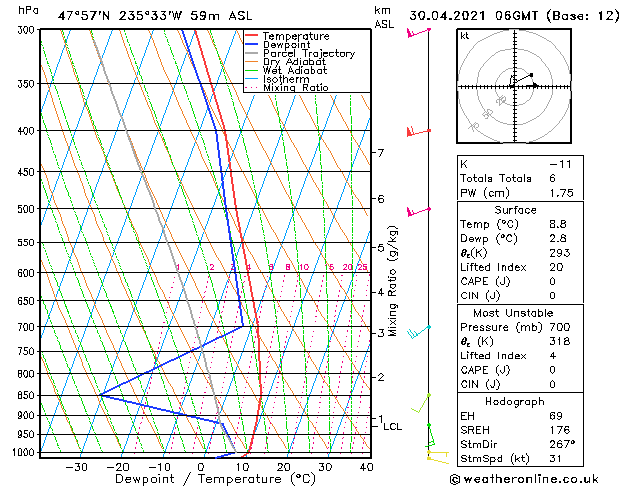Viewport: 629px width, 486px height.
Task: Open the weatheronline.co.uk copyright link
Action: [524, 479]
